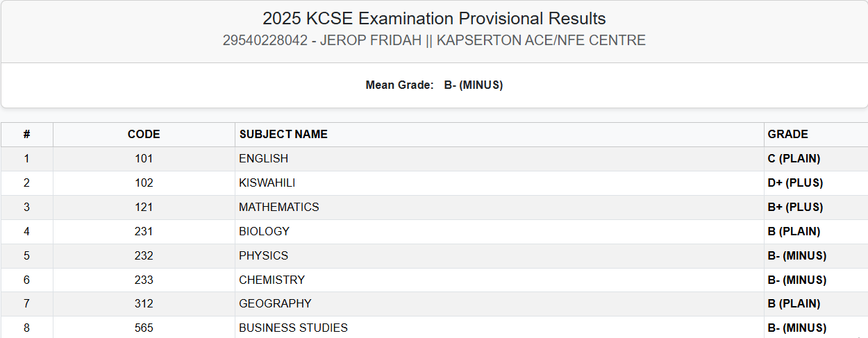Image resolution: width=868 pixels, height=338 pixels.
Task: Click the GRADE column header
Action: coord(787,135)
